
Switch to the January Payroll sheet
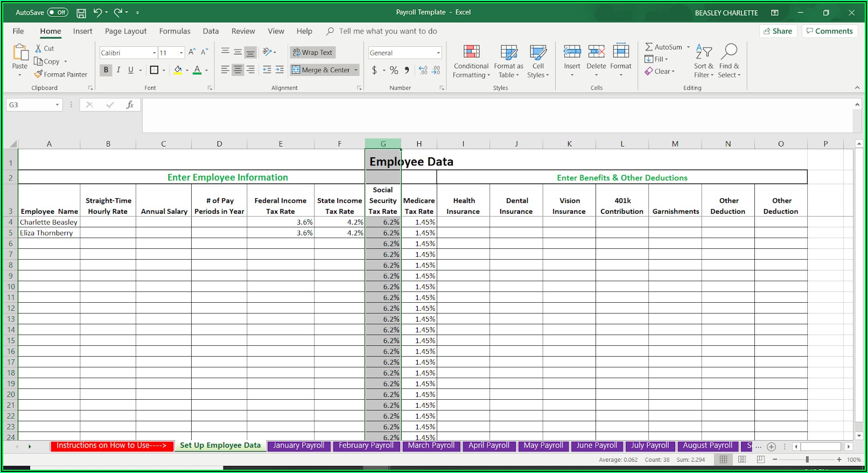click(298, 446)
